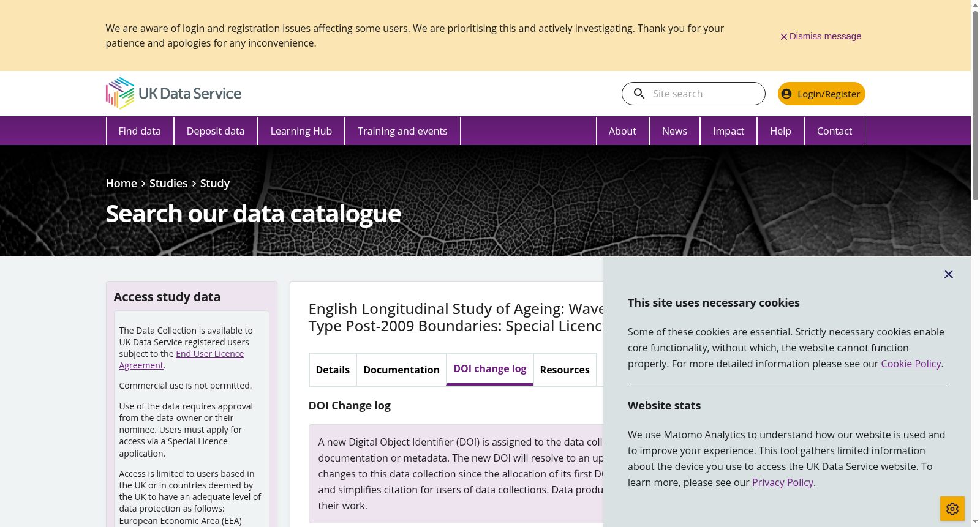Click the 'Website stats' heading

click(664, 405)
